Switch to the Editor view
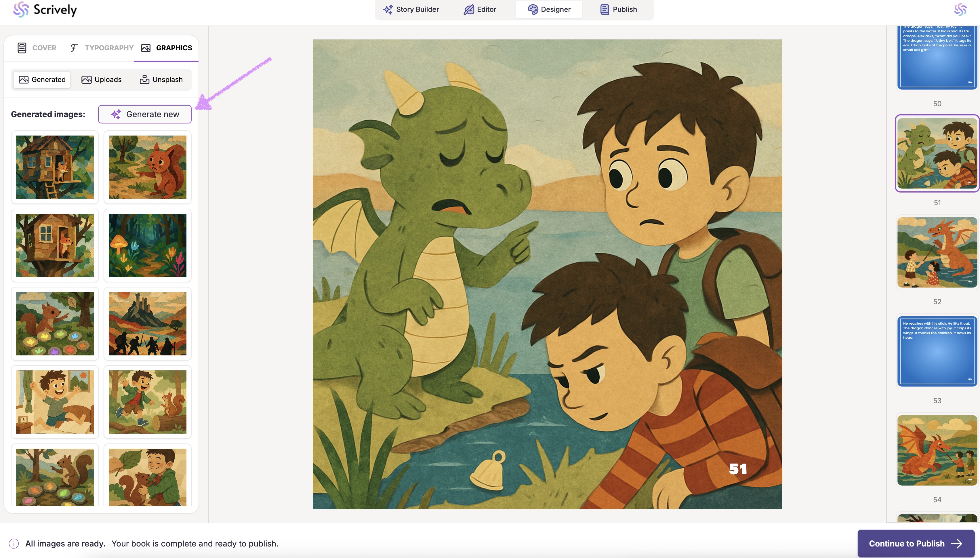The width and height of the screenshot is (980, 558). (x=480, y=9)
